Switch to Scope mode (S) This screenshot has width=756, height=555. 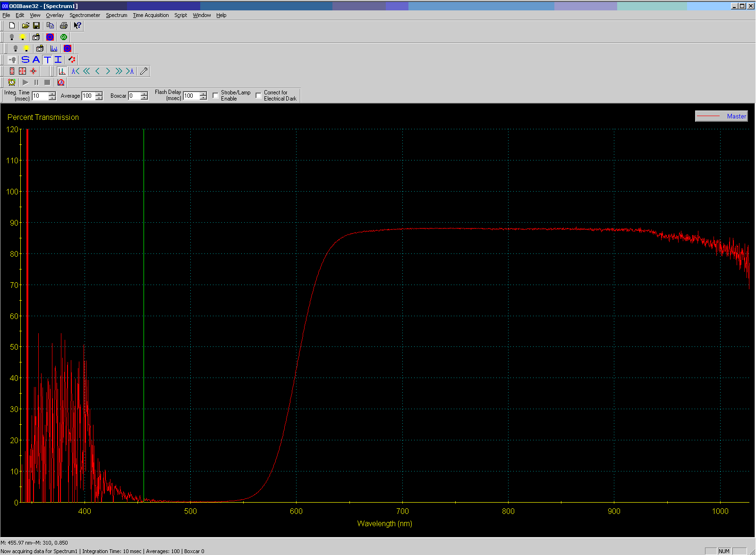click(25, 59)
